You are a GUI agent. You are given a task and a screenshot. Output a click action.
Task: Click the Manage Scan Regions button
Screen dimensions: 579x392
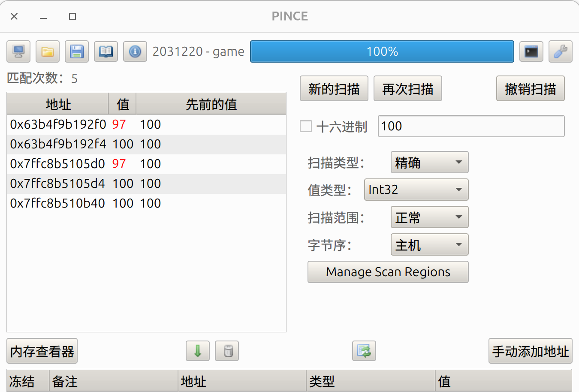[x=388, y=272]
